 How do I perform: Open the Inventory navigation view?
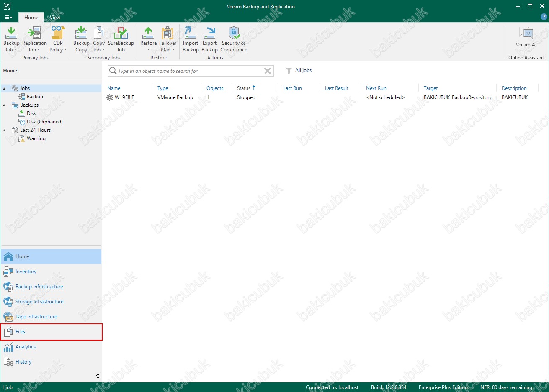[51, 272]
